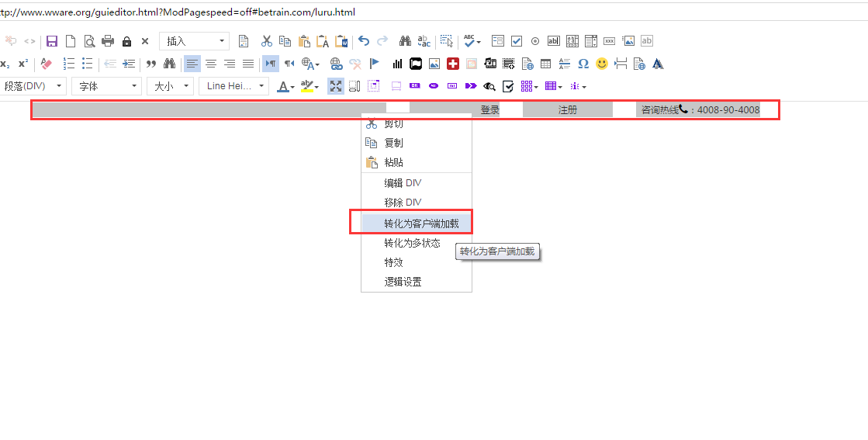Screen dimensions: 868x440
Task: Toggle center text alignment
Action: (x=211, y=64)
